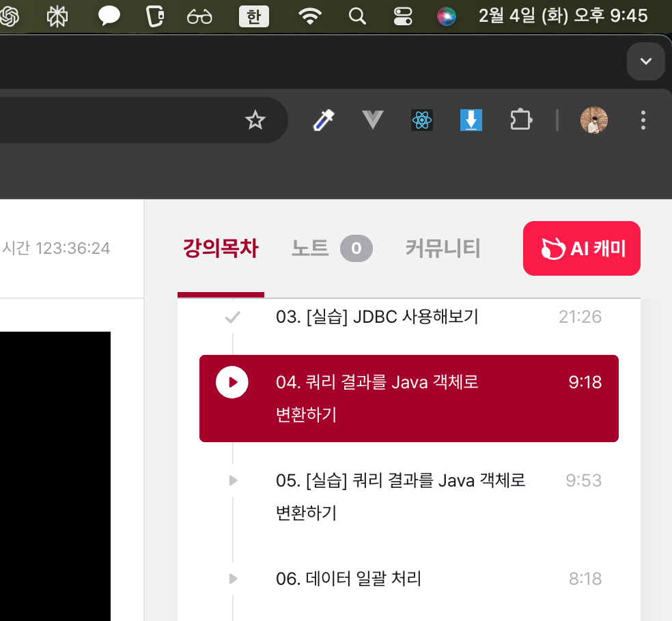Select lecture 04. 쿼리 결과를 Java 객체로 변환하기
Viewport: 672px width, 621px height.
tap(409, 399)
